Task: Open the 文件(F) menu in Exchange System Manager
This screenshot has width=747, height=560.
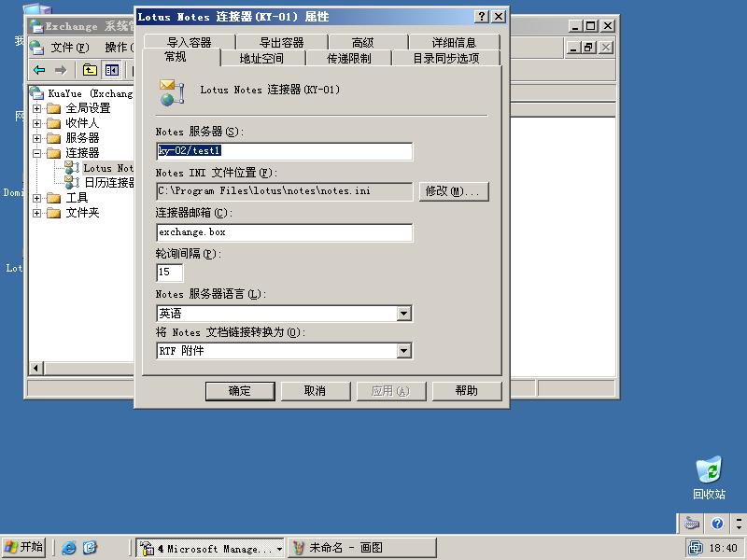Action: click(x=69, y=48)
